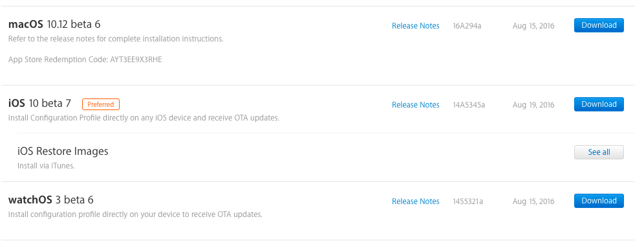Viewport: 644px width, 241px height.
Task: Click build number 16A294a
Action: pos(467,26)
